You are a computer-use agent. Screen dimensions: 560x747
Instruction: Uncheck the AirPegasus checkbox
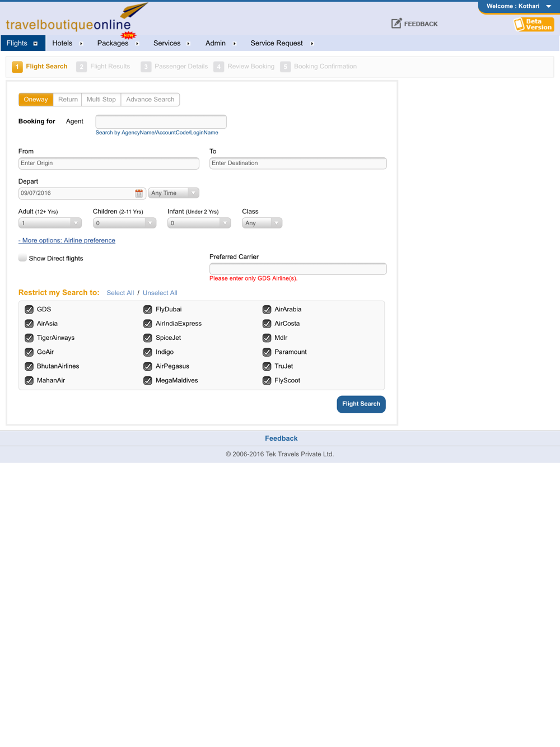(x=148, y=366)
